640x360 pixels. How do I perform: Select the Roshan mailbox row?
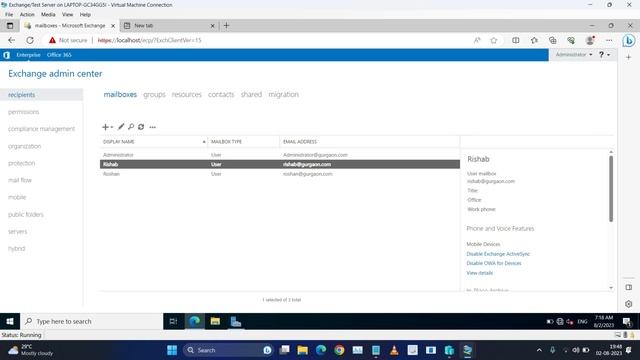(x=280, y=174)
